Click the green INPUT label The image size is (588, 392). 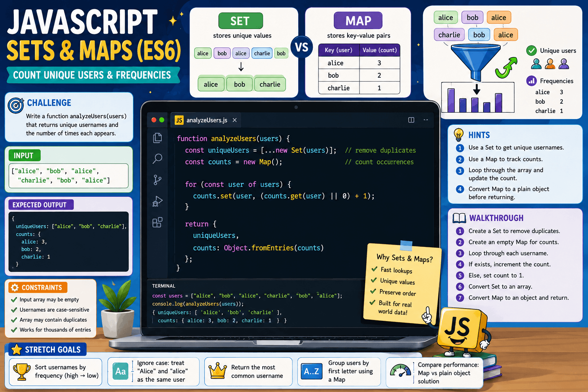[x=24, y=155]
